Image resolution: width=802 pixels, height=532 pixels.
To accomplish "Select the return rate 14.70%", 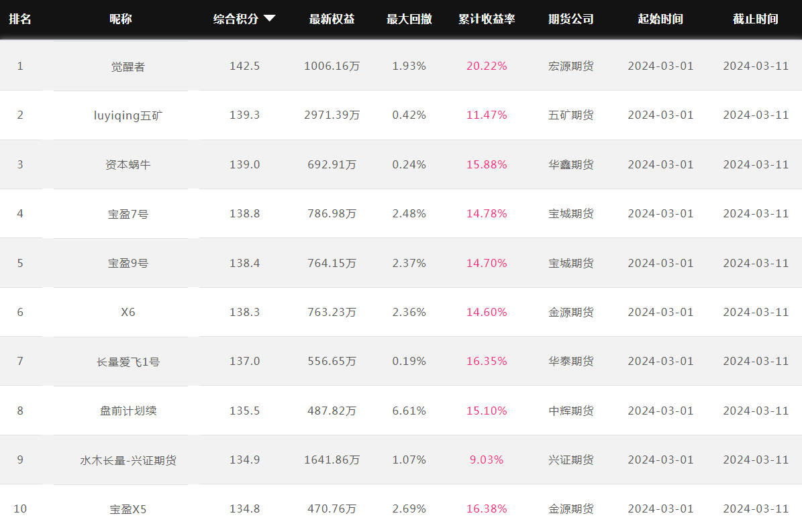I will (487, 263).
